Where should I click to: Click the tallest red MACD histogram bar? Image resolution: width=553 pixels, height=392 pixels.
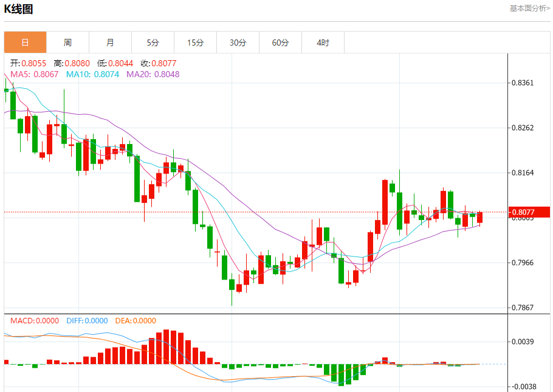(166, 347)
